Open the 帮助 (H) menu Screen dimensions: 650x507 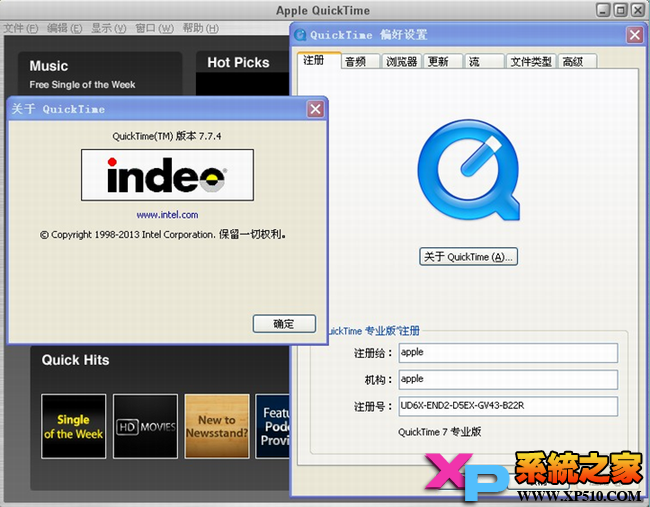pos(201,28)
